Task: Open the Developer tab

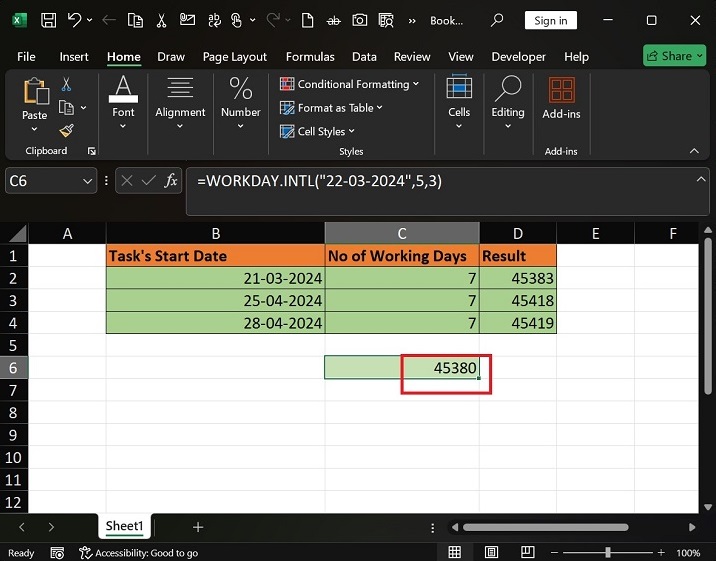Action: pos(518,57)
